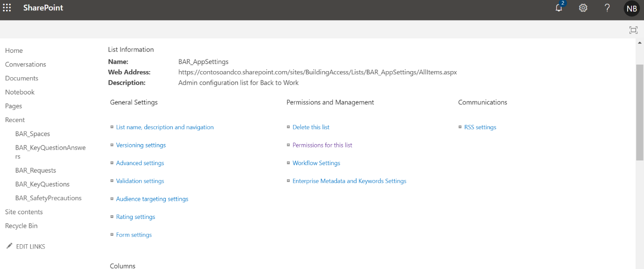This screenshot has width=644, height=269.
Task: Click the pencil icon beside EDIT LINKS
Action: tap(9, 246)
